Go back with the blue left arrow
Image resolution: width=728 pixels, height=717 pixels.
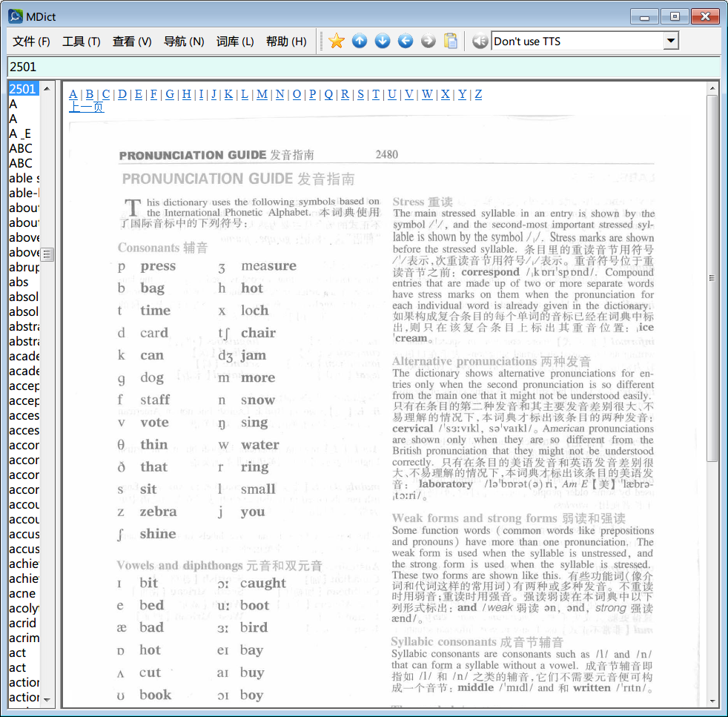pyautogui.click(x=406, y=42)
